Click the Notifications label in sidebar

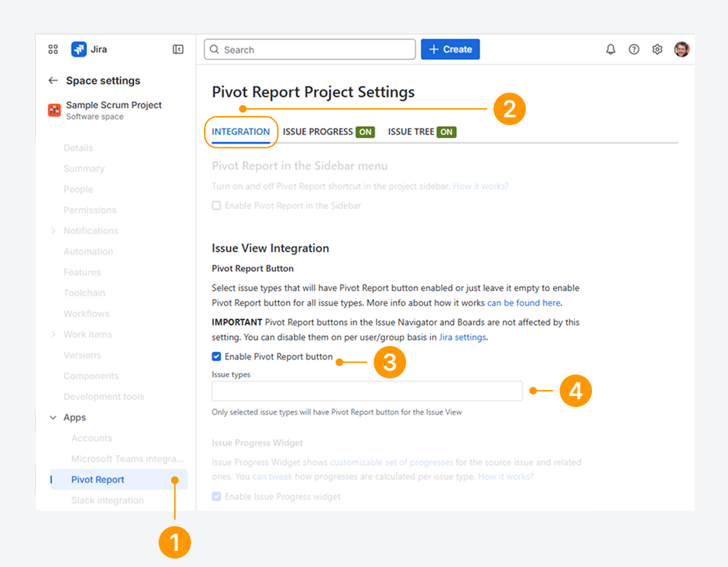coord(91,231)
